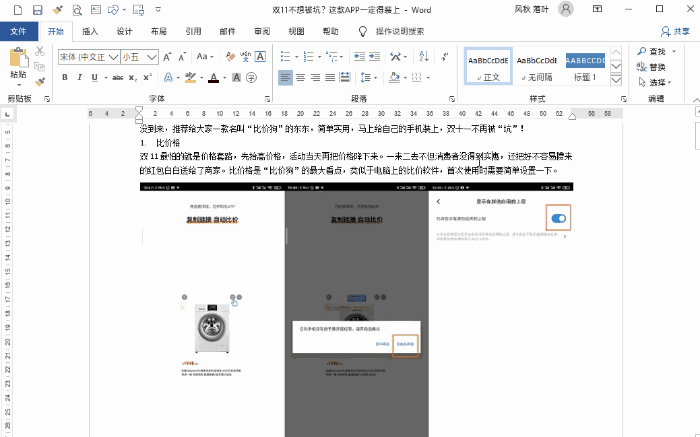Open the 文件 File tab
This screenshot has height=437, width=700.
click(18, 31)
